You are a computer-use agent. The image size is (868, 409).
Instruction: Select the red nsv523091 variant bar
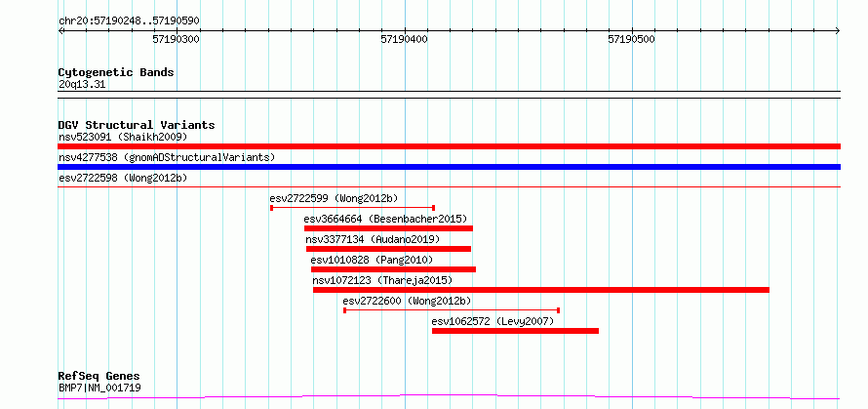[x=449, y=146]
